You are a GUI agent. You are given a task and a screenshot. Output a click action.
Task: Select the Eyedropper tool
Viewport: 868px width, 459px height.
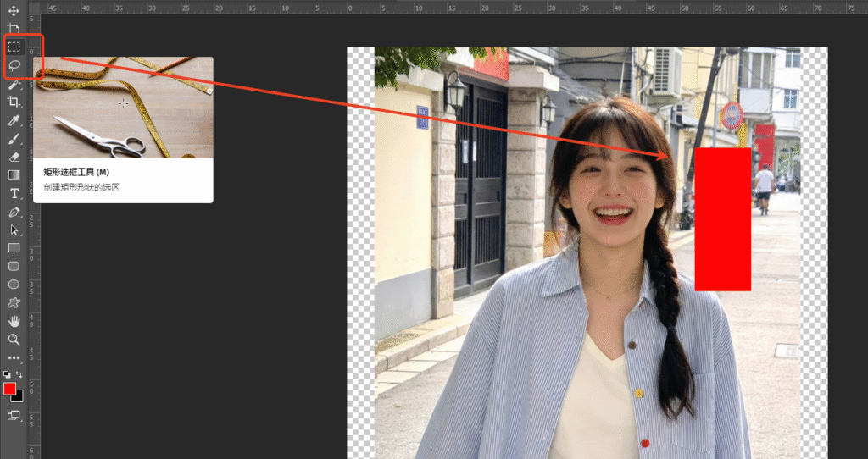coord(14,120)
